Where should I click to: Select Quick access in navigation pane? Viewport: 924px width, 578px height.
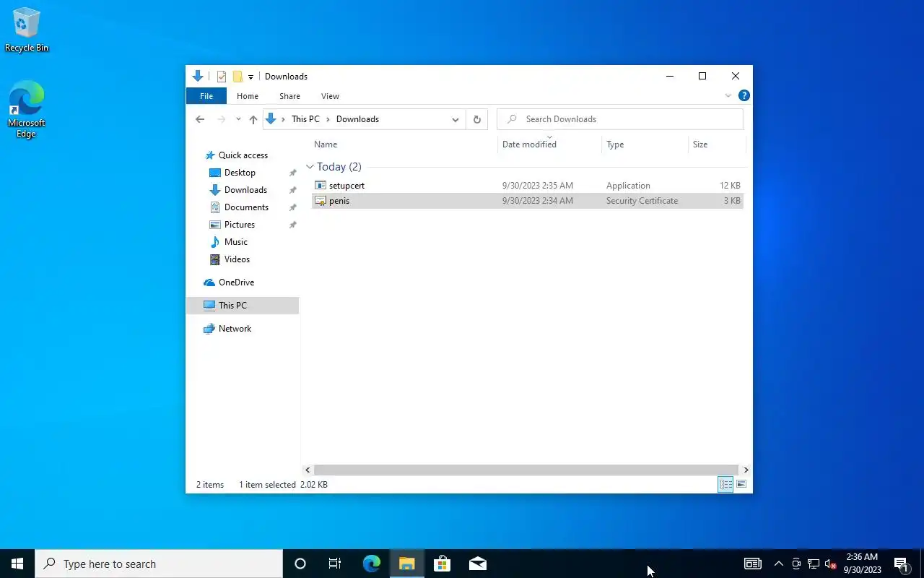click(243, 155)
